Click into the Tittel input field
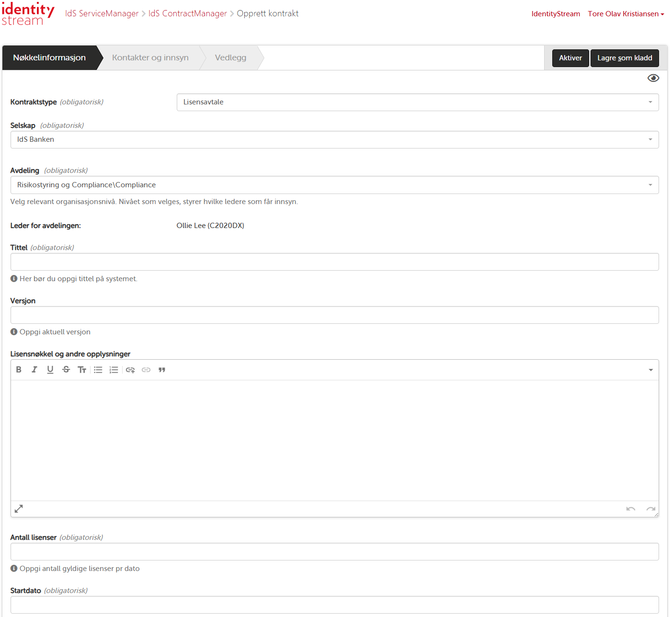The width and height of the screenshot is (672, 617). (334, 262)
